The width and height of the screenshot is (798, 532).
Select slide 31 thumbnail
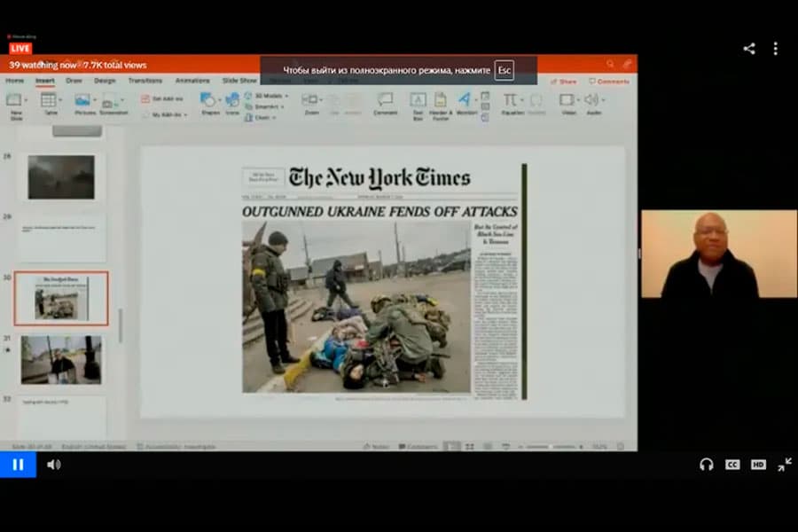pyautogui.click(x=61, y=359)
